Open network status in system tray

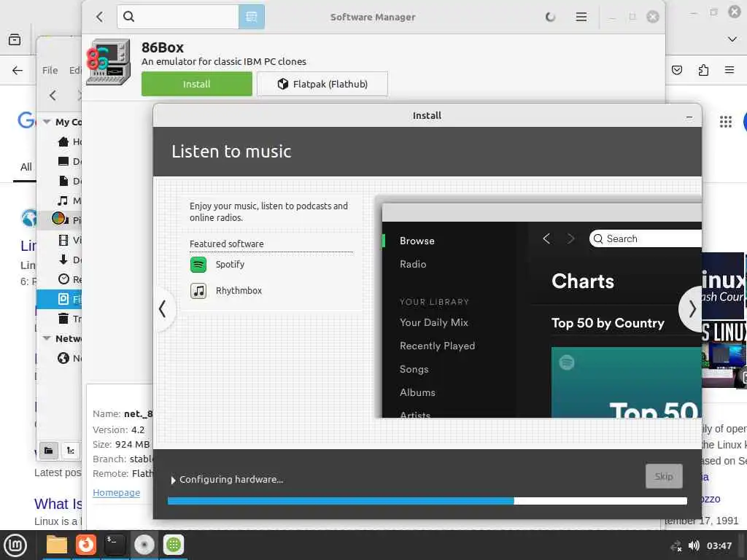click(x=676, y=545)
